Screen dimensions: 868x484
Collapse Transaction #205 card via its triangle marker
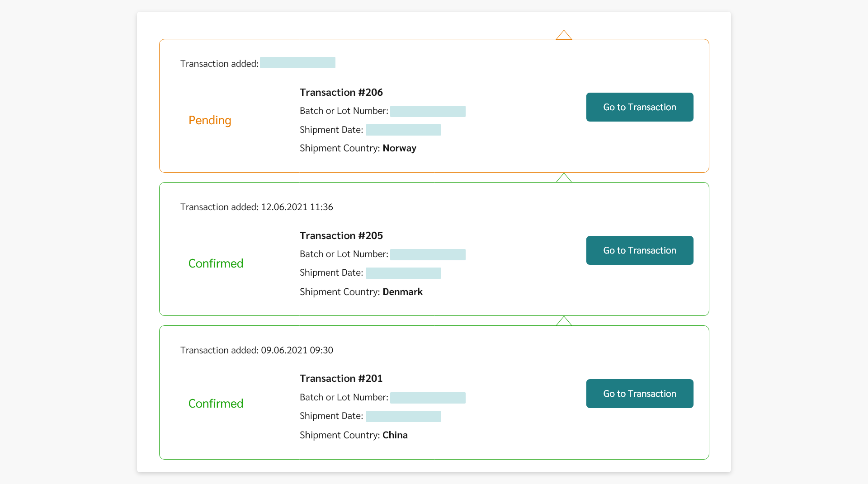pos(563,178)
